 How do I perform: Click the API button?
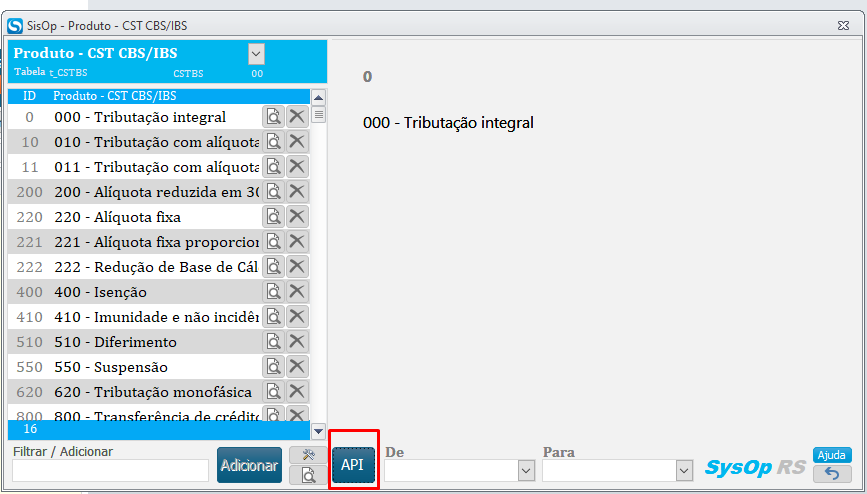[x=352, y=466]
